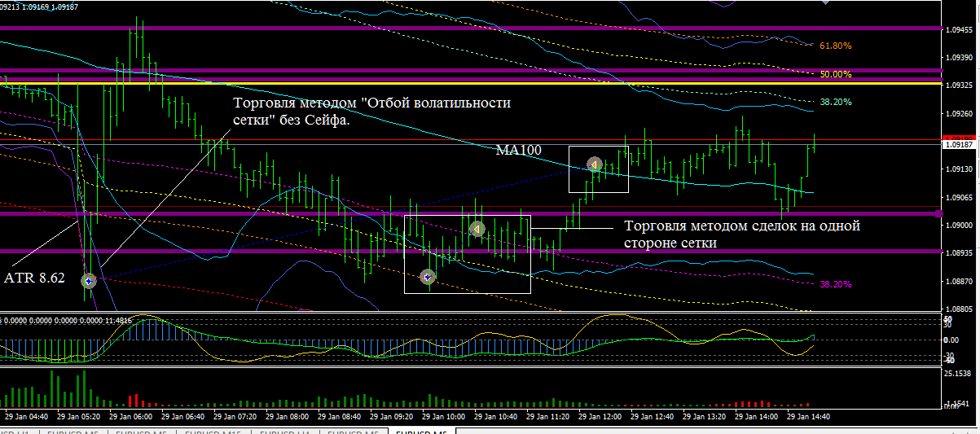Select the MA100 text label

(x=519, y=151)
